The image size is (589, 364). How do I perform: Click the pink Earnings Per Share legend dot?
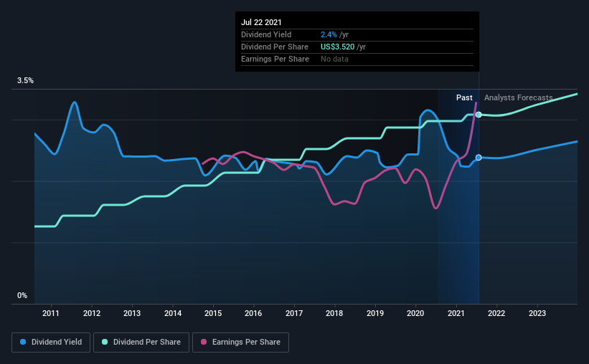[x=204, y=342]
